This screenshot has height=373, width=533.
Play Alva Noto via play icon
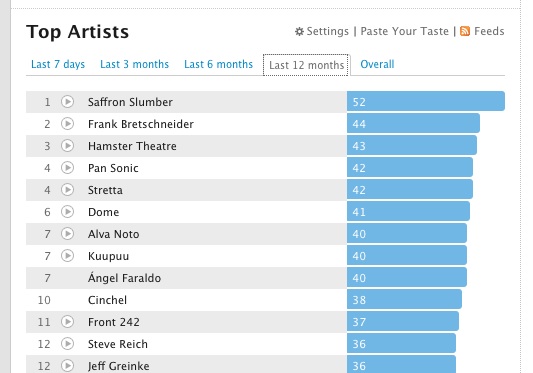pos(67,234)
